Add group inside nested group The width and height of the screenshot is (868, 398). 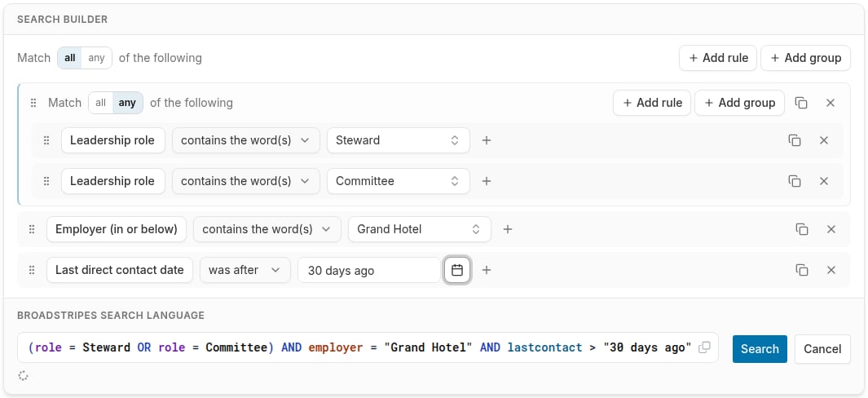(739, 103)
